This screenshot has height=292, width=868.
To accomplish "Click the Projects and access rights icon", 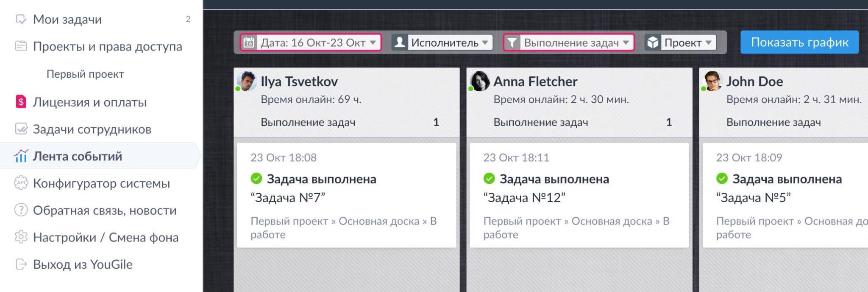I will click(21, 46).
